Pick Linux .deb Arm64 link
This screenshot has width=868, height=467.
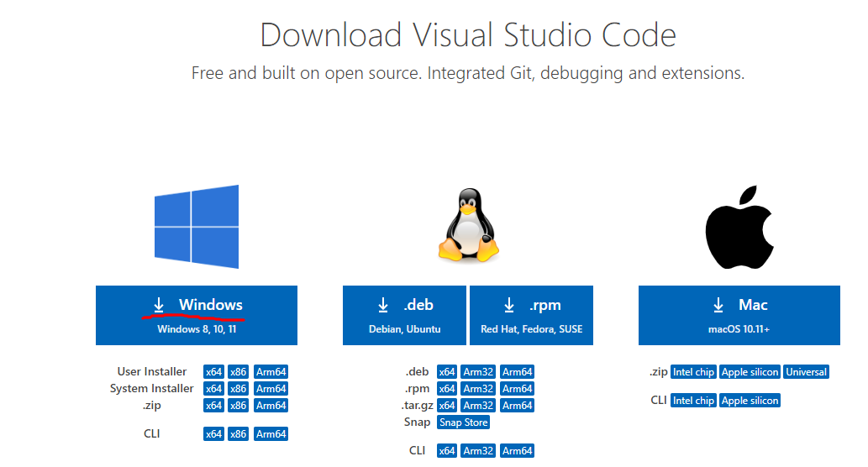click(x=517, y=372)
